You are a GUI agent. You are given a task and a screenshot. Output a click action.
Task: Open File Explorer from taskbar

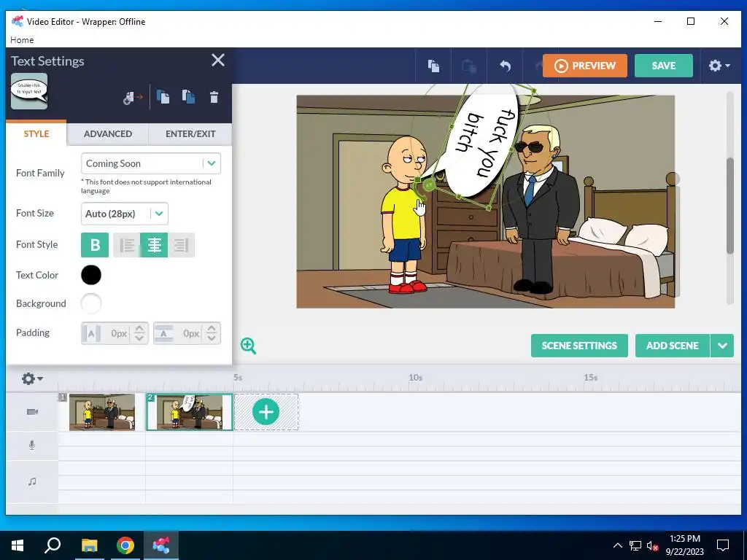coord(89,545)
